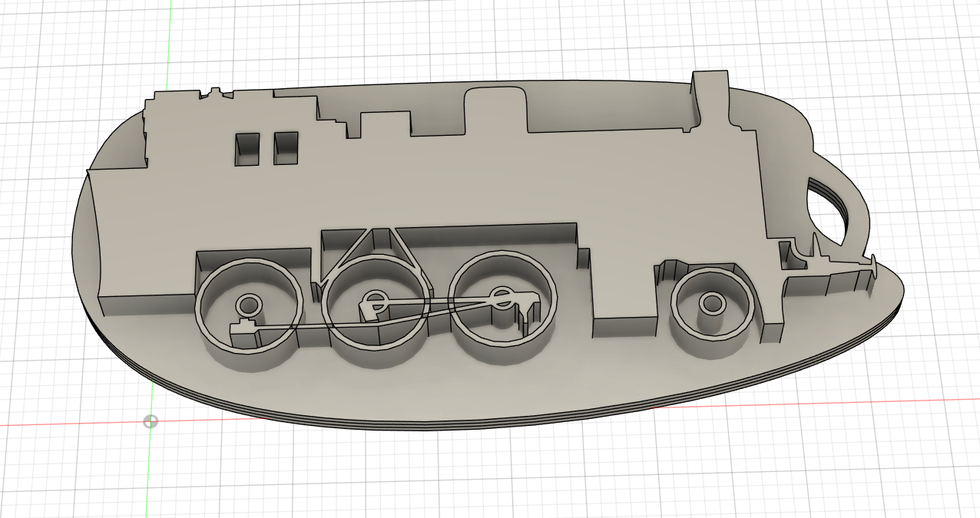Click the center hub of the rearmost large wheel
This screenshot has width=980, height=518.
point(248,305)
